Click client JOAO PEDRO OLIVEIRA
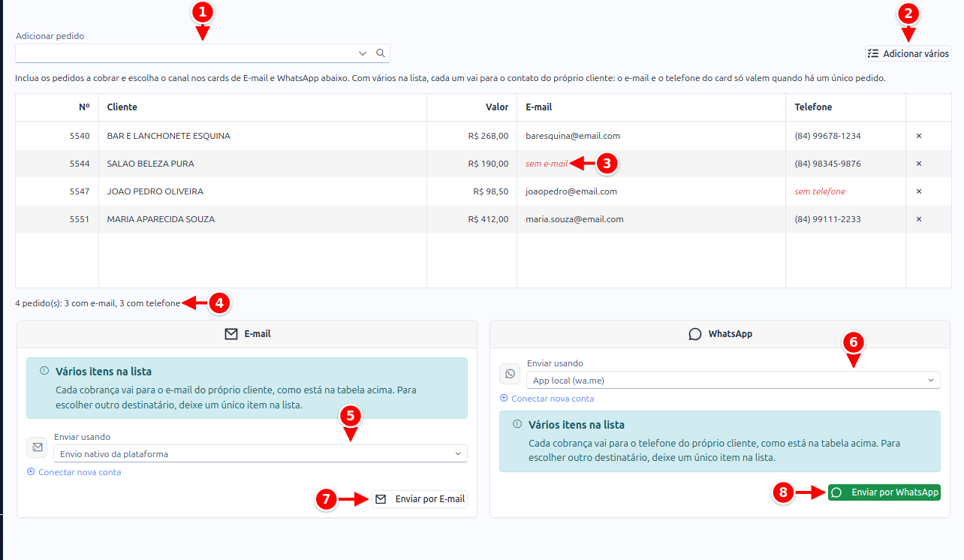The image size is (964, 560). point(155,191)
